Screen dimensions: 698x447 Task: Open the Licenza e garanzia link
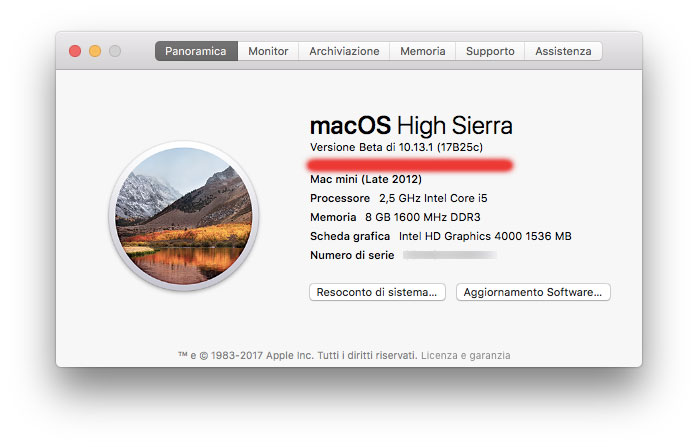[x=466, y=355]
